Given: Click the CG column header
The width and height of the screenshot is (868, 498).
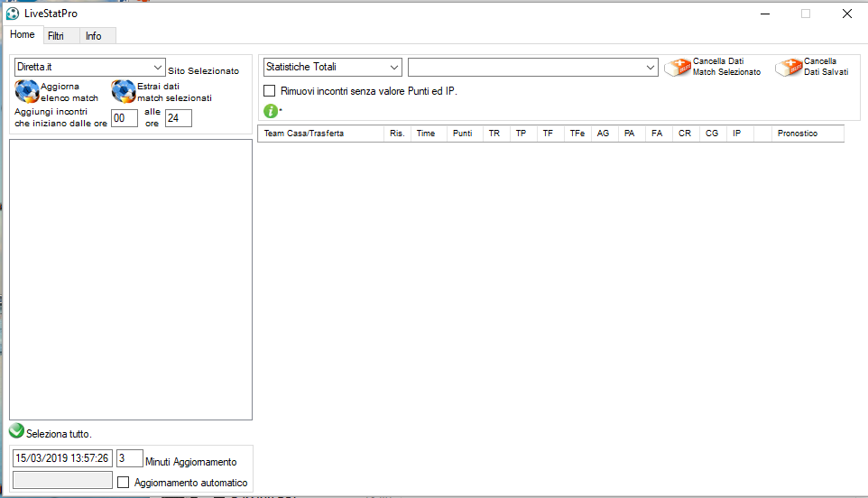Looking at the screenshot, I should (714, 134).
